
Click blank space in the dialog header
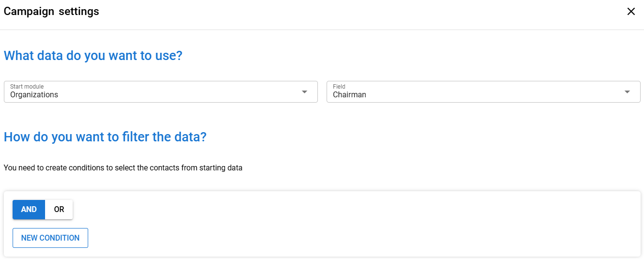click(x=339, y=12)
